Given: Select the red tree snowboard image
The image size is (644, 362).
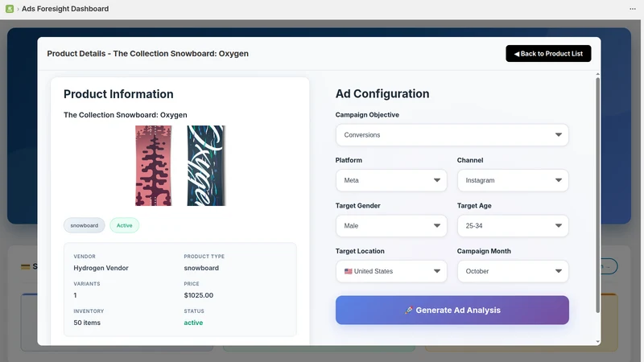Looking at the screenshot, I should (x=154, y=166).
